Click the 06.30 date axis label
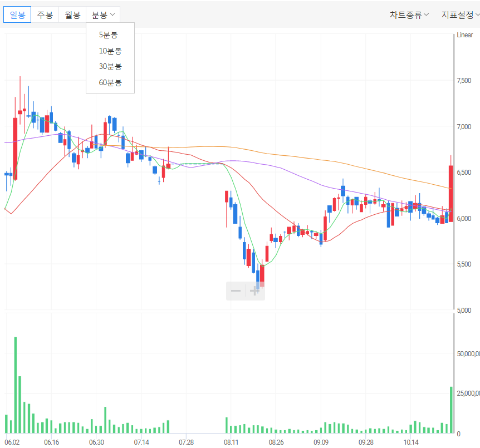Screen dimensions: 480x448 pyautogui.click(x=96, y=442)
